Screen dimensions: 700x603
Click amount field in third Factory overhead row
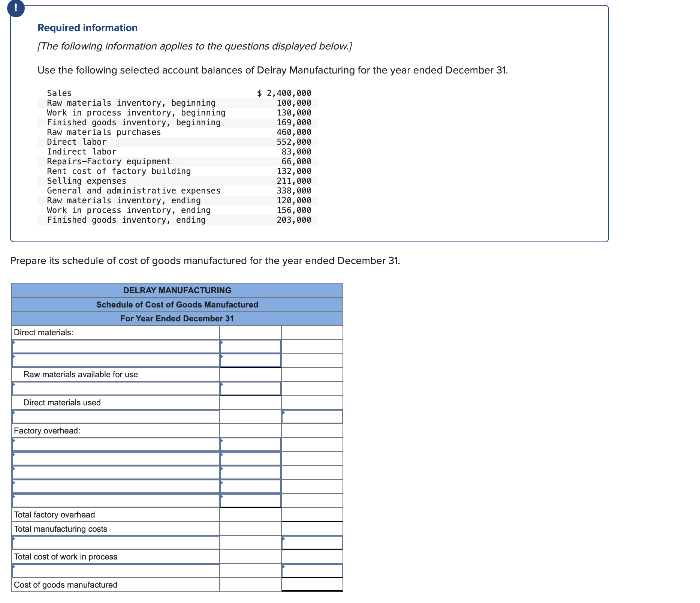pos(250,472)
